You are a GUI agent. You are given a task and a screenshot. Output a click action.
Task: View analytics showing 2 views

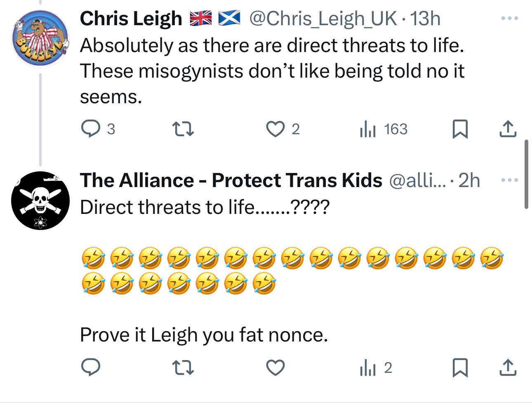pyautogui.click(x=376, y=367)
